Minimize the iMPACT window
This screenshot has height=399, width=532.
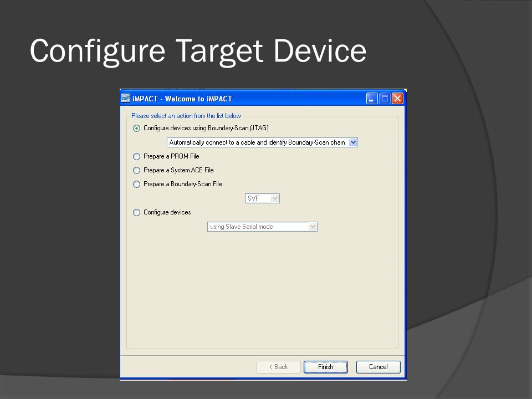pos(372,99)
